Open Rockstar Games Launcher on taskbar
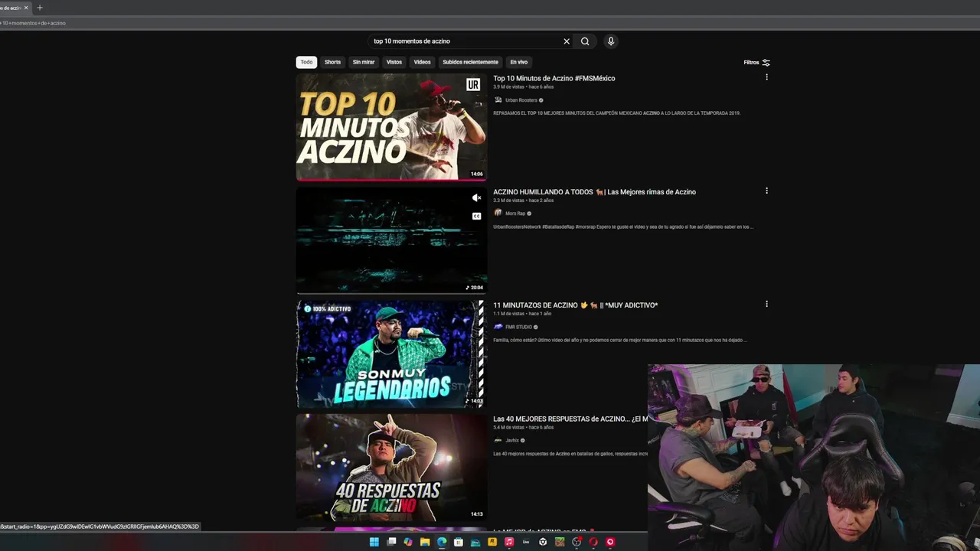 click(x=492, y=542)
